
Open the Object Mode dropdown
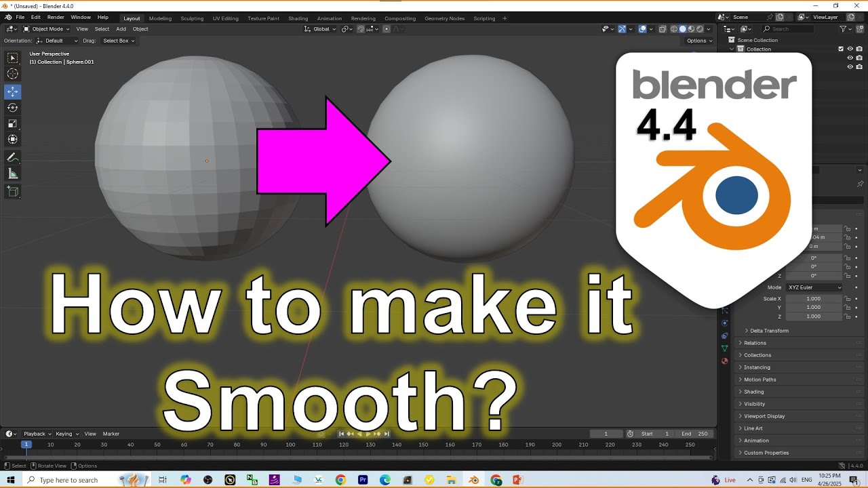(46, 29)
